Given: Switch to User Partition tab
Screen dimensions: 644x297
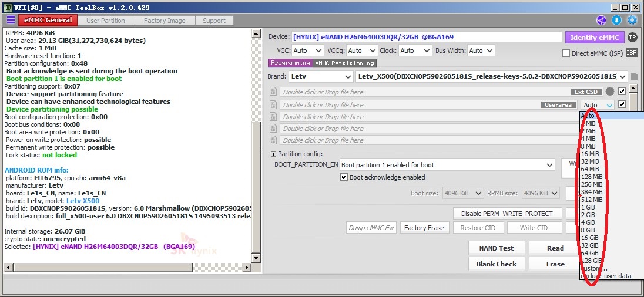Looking at the screenshot, I should coord(106,21).
